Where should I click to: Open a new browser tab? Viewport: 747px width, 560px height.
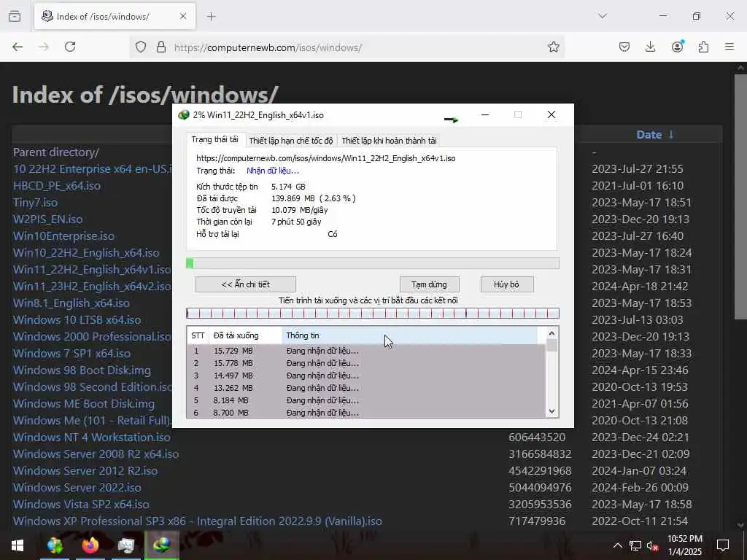[x=211, y=16]
